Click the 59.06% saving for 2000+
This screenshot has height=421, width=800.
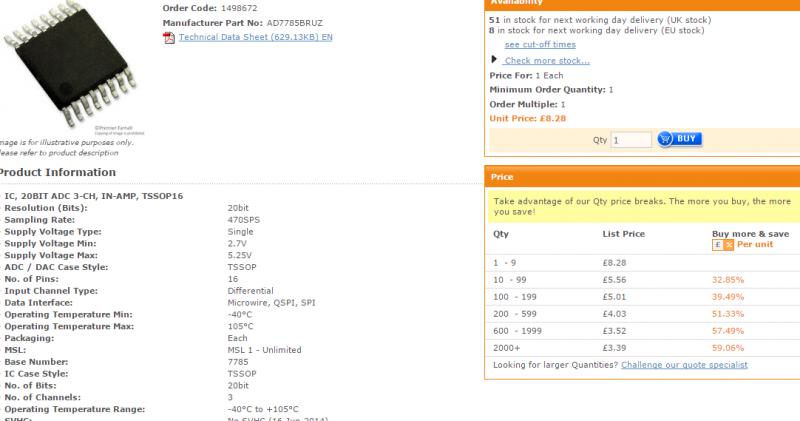728,347
